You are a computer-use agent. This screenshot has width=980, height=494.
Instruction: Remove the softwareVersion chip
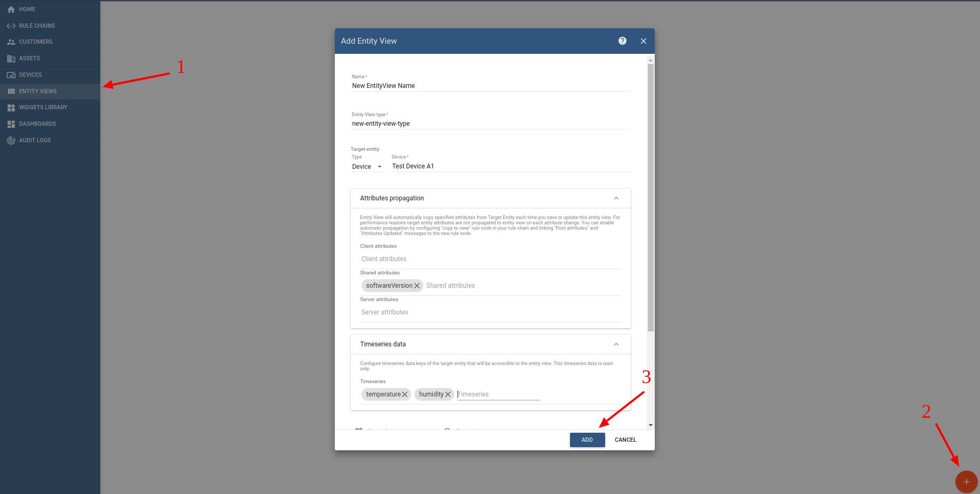pos(417,286)
